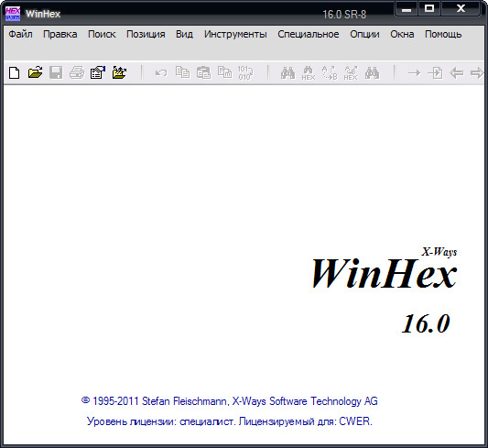Image resolution: width=488 pixels, height=448 pixels.
Task: Open the Окна menu
Action: coord(402,34)
